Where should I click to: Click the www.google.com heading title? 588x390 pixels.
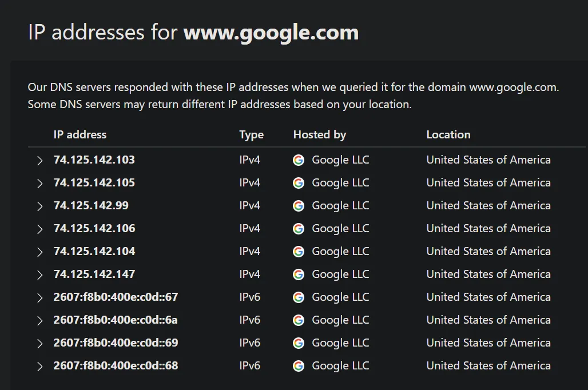(x=271, y=33)
